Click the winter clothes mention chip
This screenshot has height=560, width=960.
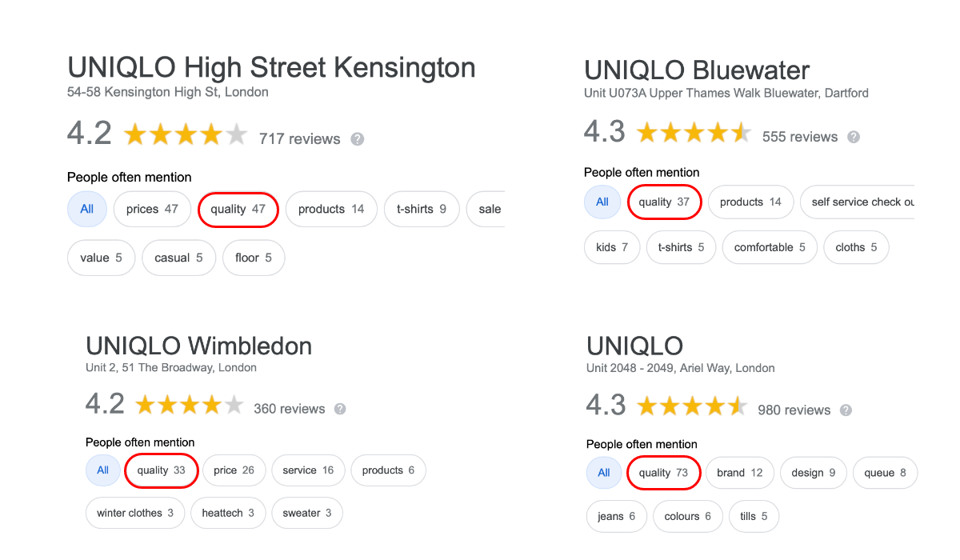tap(134, 513)
